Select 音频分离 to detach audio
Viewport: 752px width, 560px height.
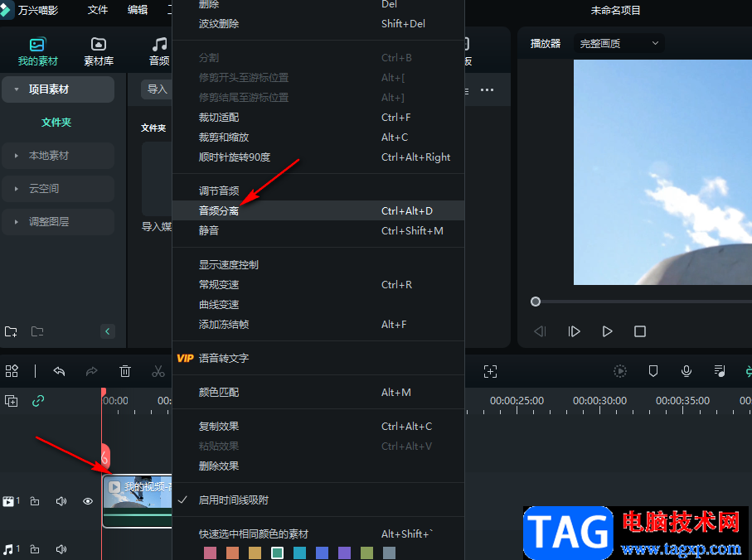point(318,210)
